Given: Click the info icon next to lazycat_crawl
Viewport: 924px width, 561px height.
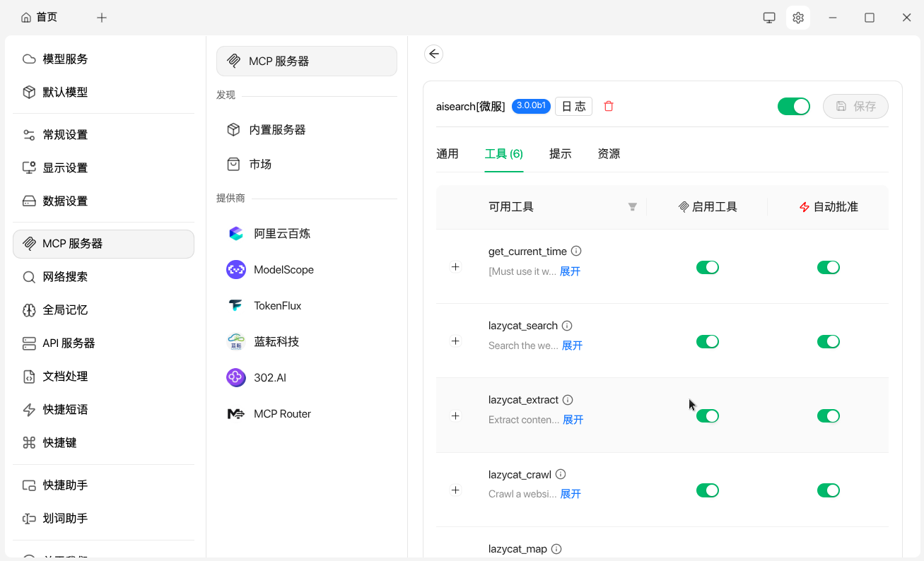Looking at the screenshot, I should click(561, 474).
